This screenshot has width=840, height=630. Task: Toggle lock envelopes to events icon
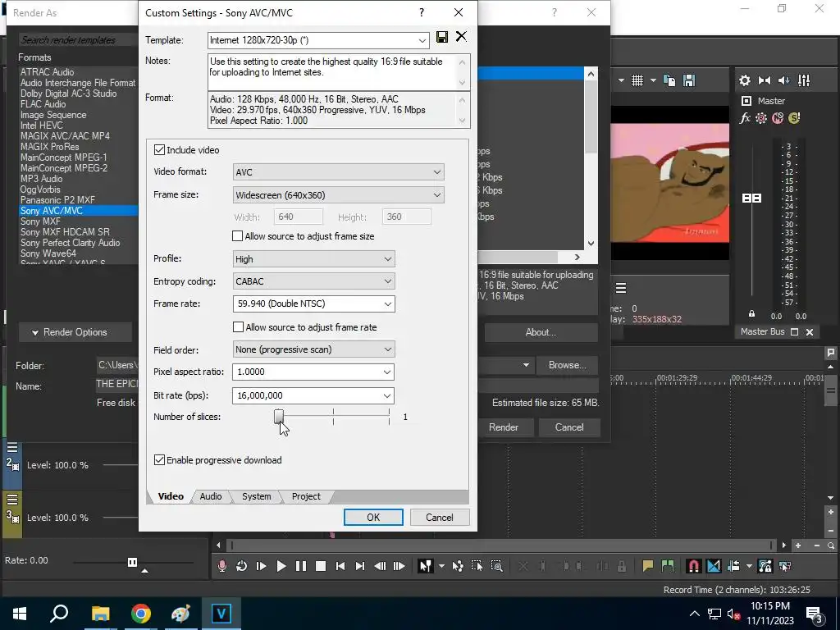pyautogui.click(x=765, y=566)
